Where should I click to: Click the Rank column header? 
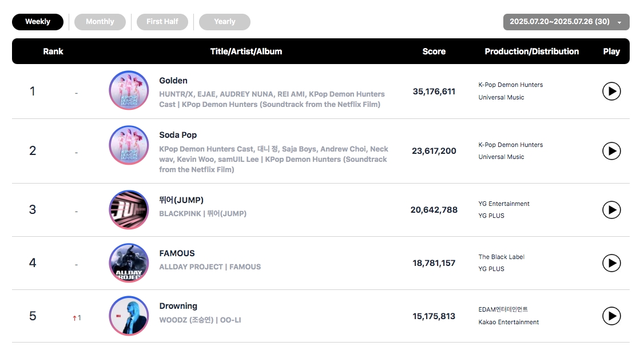tap(53, 51)
